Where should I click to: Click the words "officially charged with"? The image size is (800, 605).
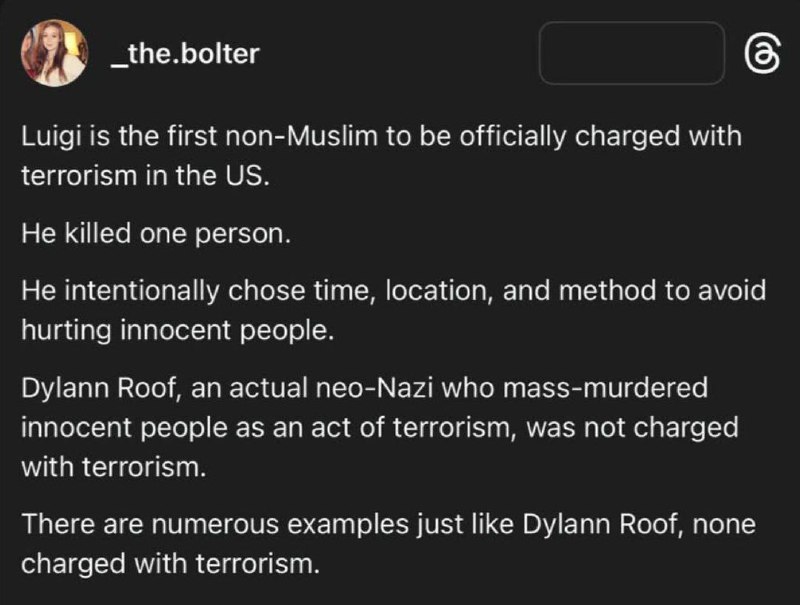[x=601, y=137]
